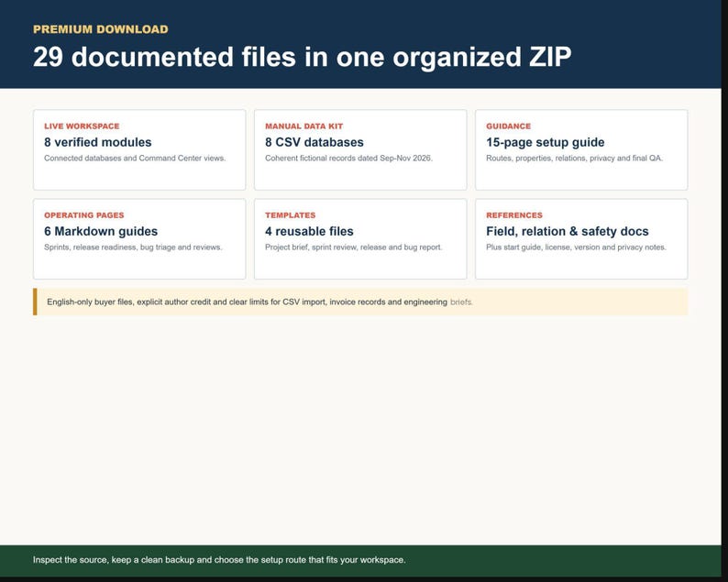
Task: Click 'Plus start guide, license, version and privacy notes.' text
Action: pyautogui.click(x=576, y=247)
